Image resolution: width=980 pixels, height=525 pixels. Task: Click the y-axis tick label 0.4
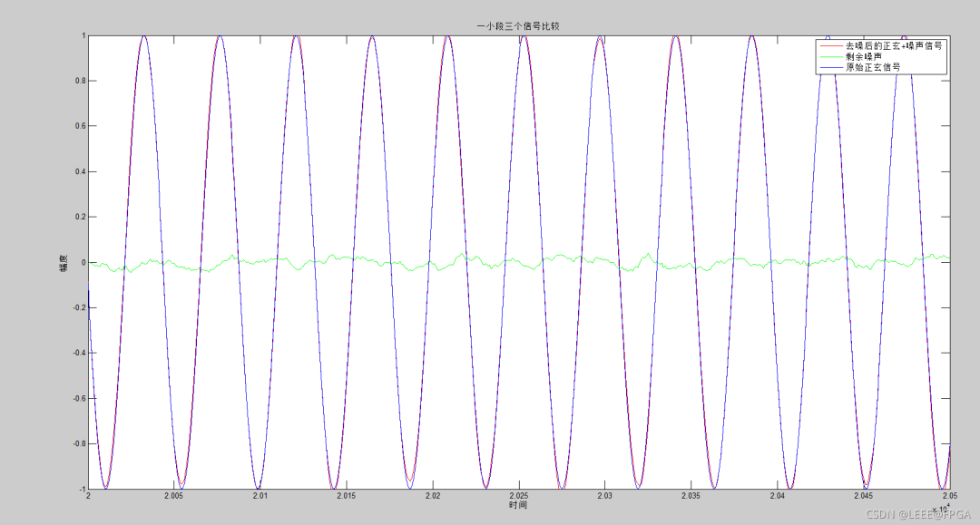pos(79,171)
